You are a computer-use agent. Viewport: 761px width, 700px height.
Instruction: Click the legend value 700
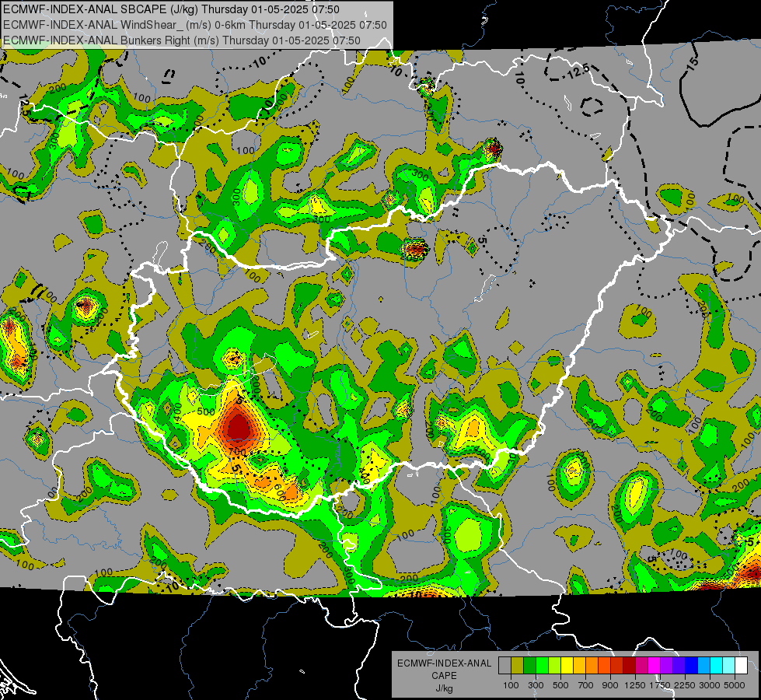click(x=586, y=685)
